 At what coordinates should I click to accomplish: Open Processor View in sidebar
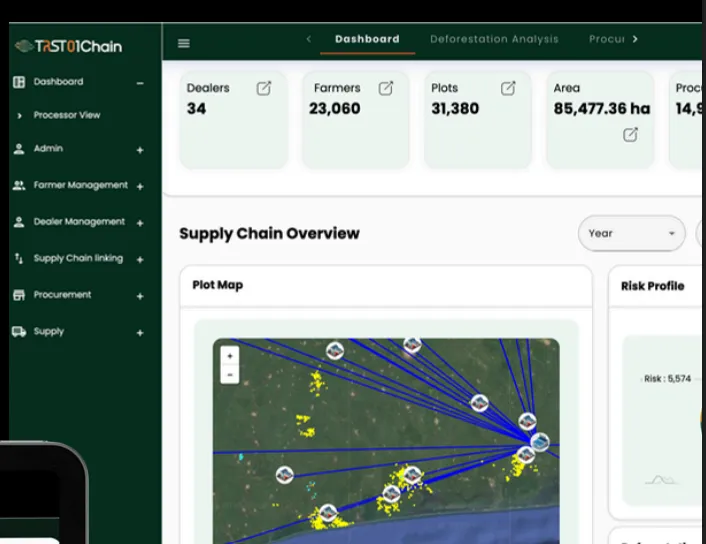(x=66, y=115)
